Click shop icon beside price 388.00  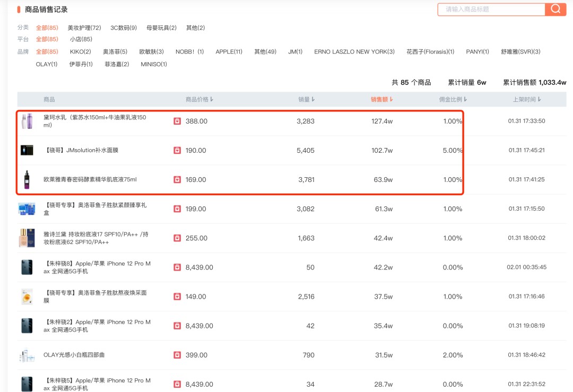177,121
